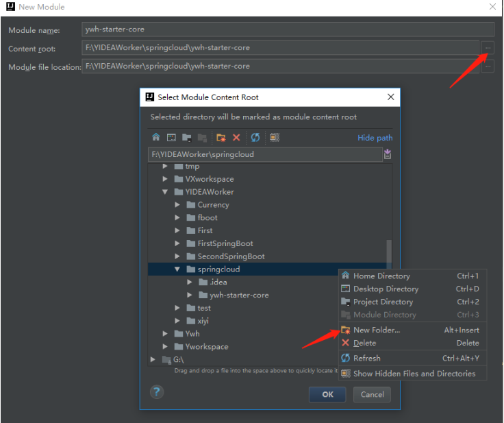The height and width of the screenshot is (423, 504).
Task: Click the folder icon of ywh-starter-core
Action: coord(203,295)
